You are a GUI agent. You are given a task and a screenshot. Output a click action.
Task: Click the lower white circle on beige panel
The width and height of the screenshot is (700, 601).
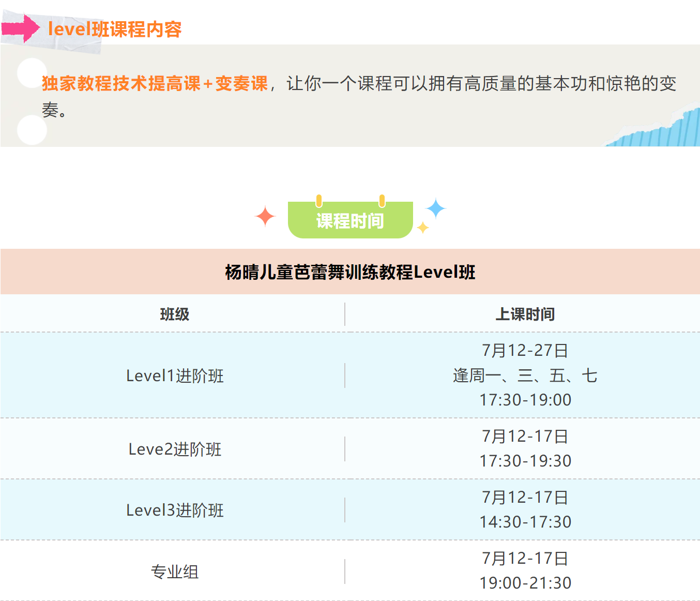point(32,130)
